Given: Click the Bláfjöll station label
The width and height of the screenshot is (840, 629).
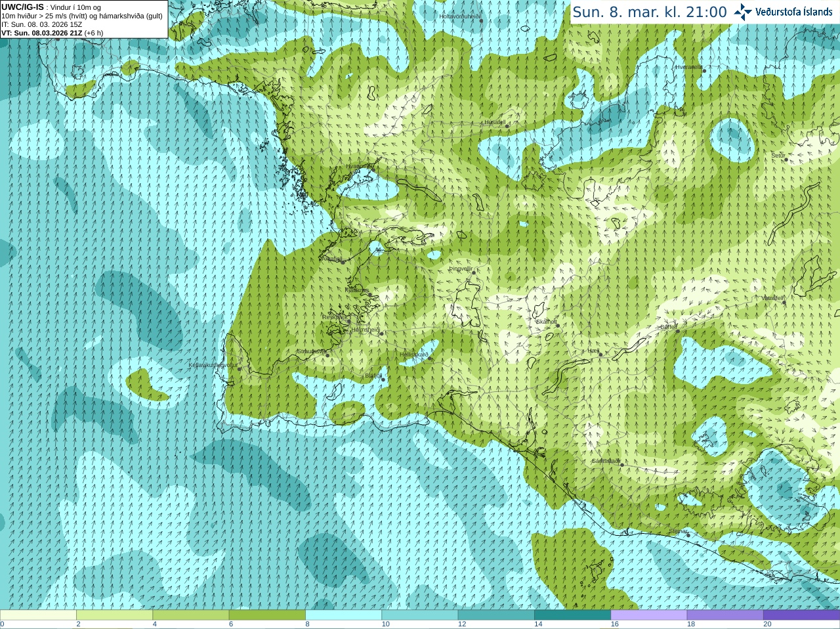Looking at the screenshot, I should click(x=373, y=376).
